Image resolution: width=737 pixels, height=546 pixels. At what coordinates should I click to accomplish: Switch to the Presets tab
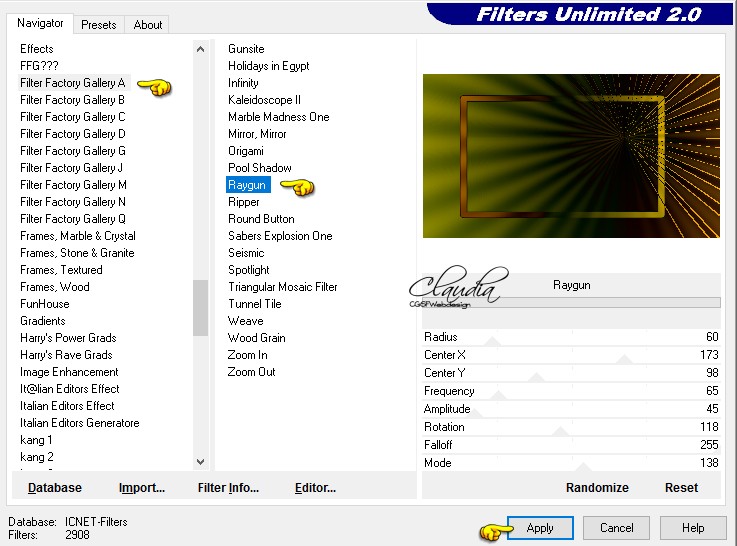tap(99, 24)
